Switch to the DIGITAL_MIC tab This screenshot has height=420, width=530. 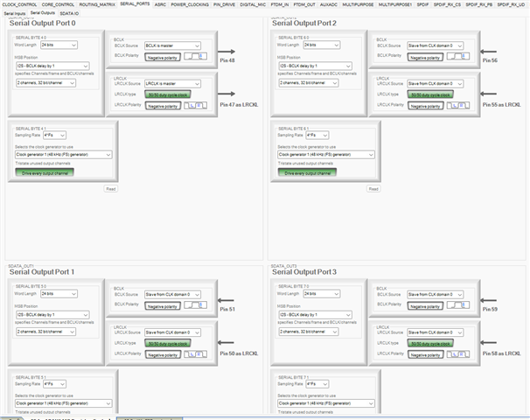coord(253,4)
